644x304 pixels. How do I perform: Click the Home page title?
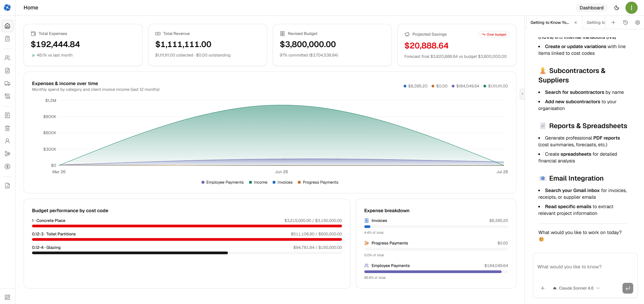[31, 7]
